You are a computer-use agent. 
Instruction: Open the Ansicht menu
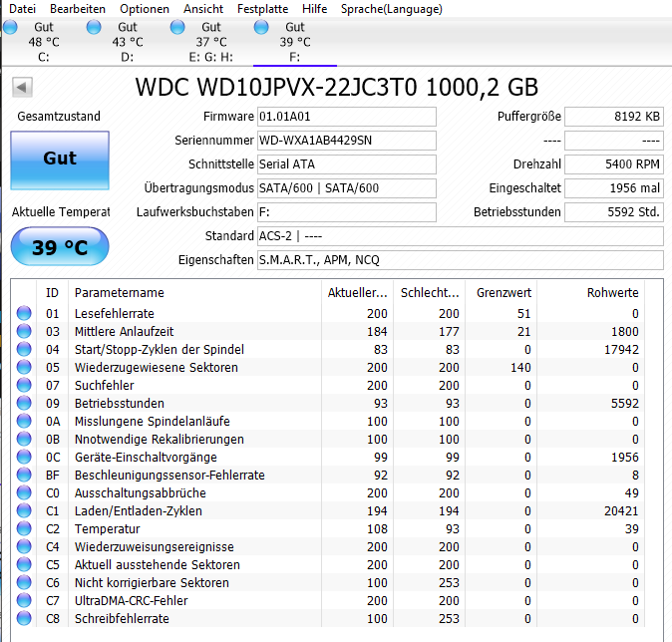pos(203,9)
